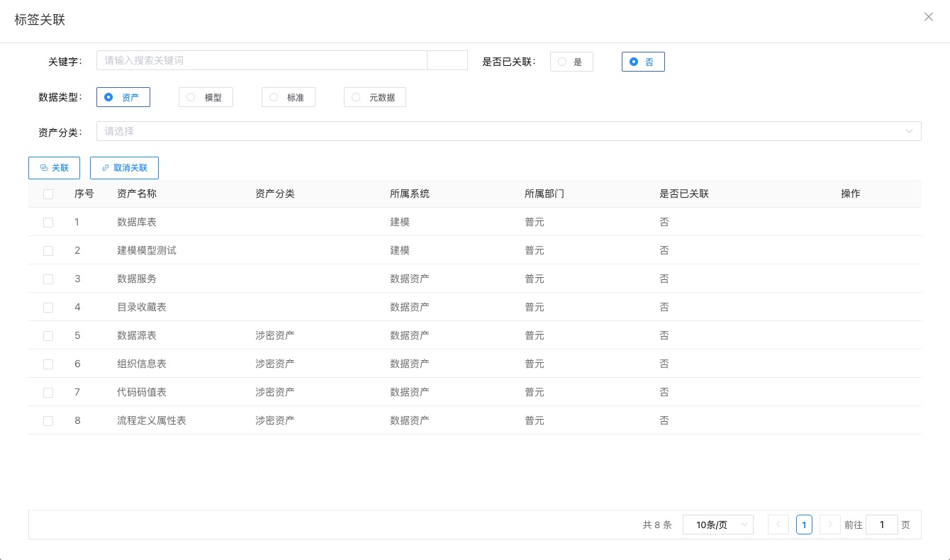Check the row for 组织信息表

[x=48, y=364]
